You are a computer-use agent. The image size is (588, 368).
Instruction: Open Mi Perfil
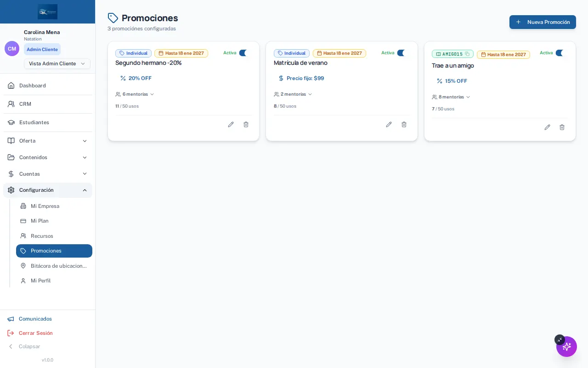click(54, 281)
